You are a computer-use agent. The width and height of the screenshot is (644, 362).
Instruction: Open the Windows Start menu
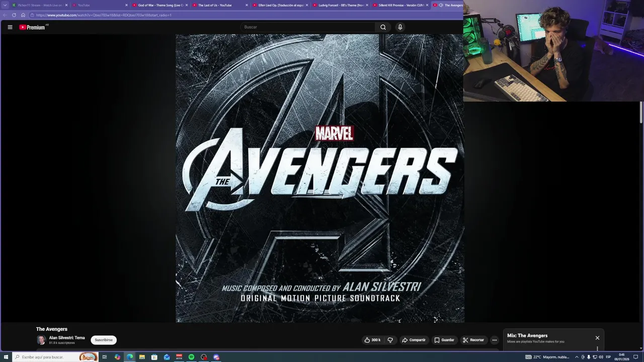coord(6,357)
